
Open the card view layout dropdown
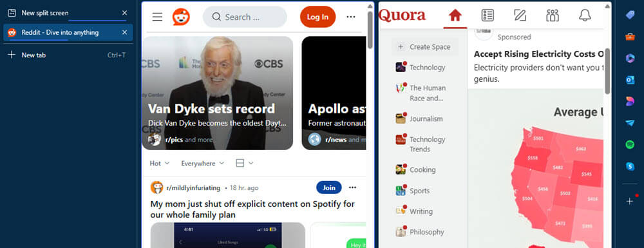point(245,164)
